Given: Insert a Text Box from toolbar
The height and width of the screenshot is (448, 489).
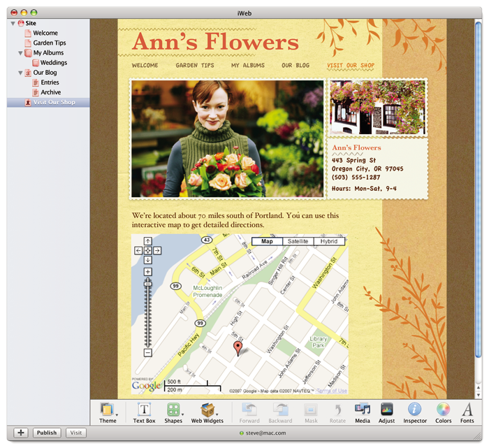Looking at the screenshot, I should tap(144, 410).
